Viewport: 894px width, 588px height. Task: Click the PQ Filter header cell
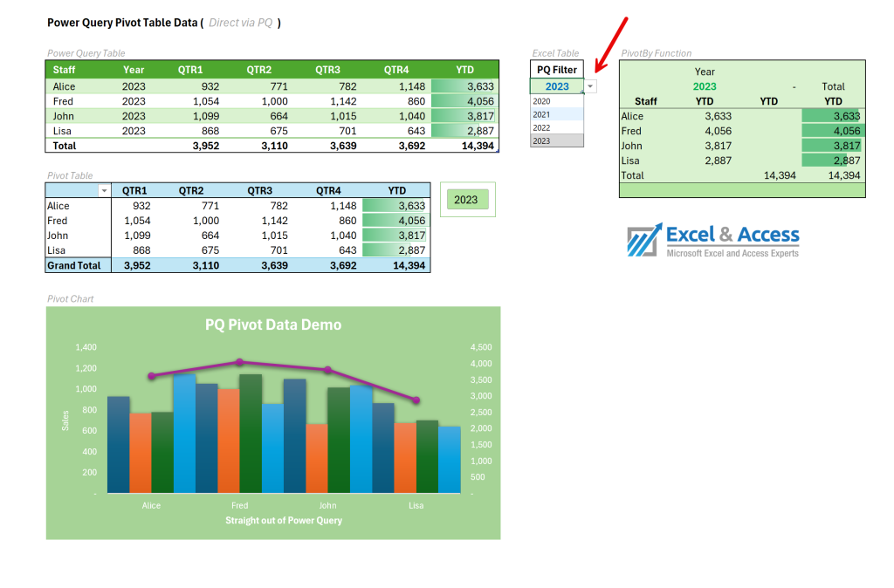point(557,70)
